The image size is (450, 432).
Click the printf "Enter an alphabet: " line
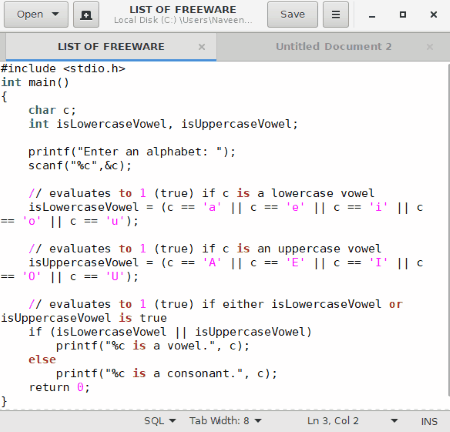pos(132,152)
